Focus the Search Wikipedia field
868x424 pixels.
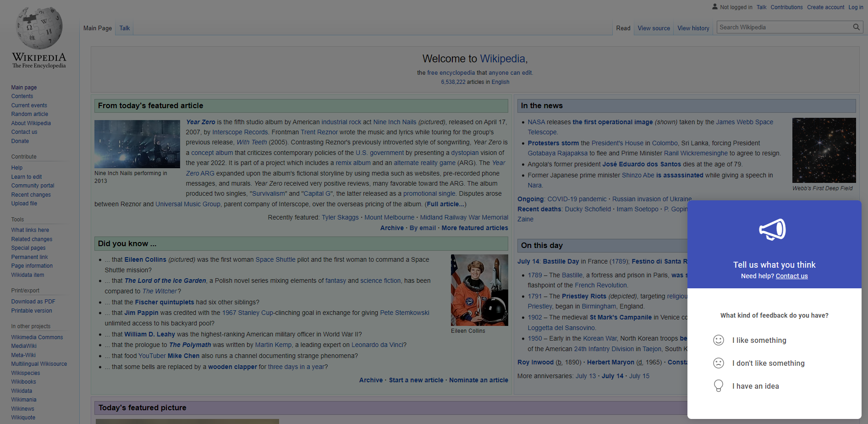pos(784,27)
